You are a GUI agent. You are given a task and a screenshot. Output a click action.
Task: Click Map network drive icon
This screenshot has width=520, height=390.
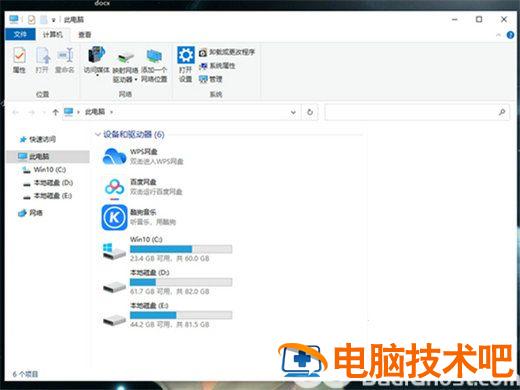pyautogui.click(x=125, y=57)
